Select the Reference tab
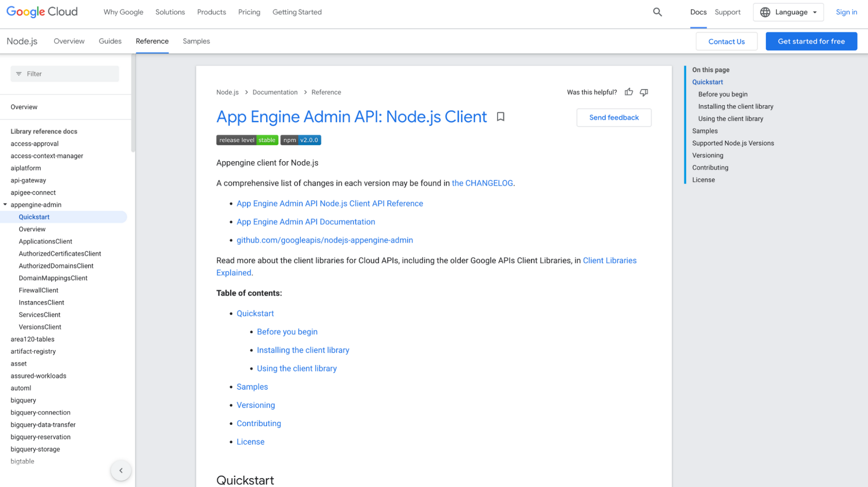 click(x=151, y=41)
